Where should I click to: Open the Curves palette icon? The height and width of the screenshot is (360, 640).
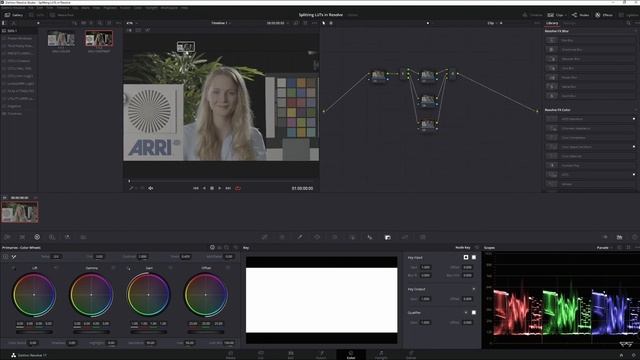(x=264, y=237)
